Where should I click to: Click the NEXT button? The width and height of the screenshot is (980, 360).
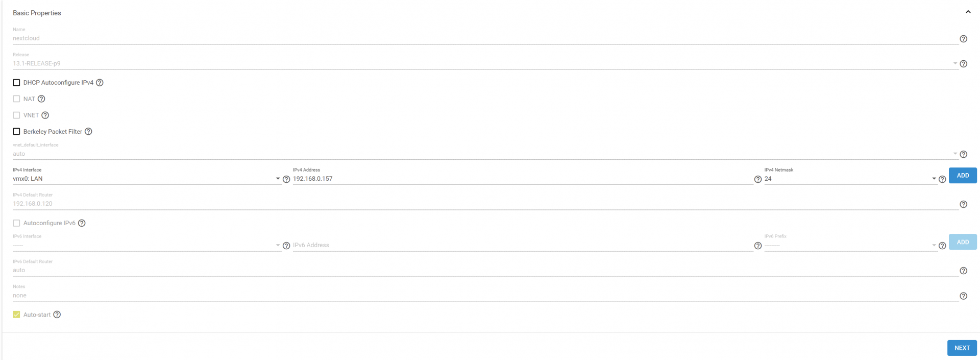point(962,348)
